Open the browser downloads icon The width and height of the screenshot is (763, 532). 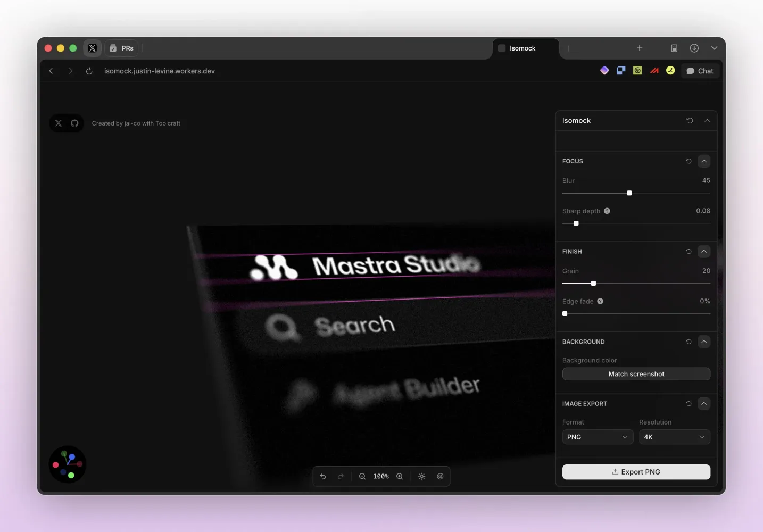pyautogui.click(x=694, y=48)
